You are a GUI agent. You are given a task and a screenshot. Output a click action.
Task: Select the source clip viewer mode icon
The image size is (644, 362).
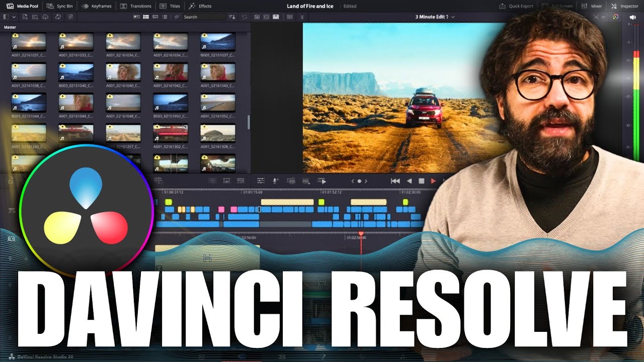(x=257, y=17)
